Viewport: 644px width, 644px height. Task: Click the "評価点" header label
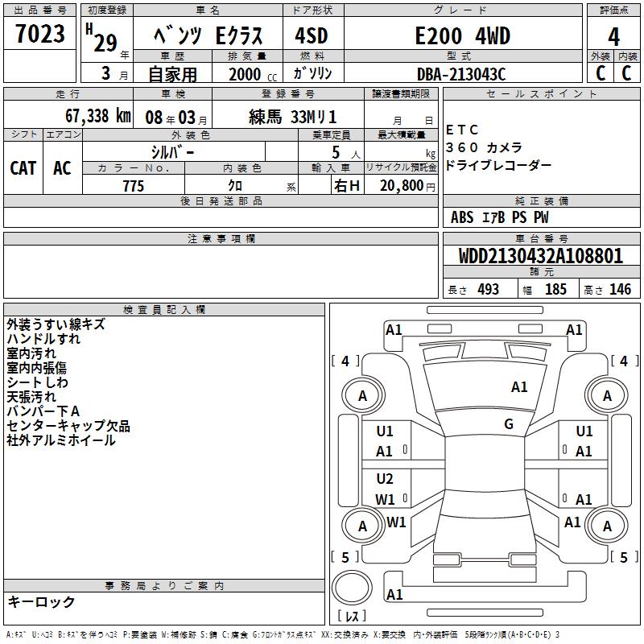pyautogui.click(x=614, y=10)
